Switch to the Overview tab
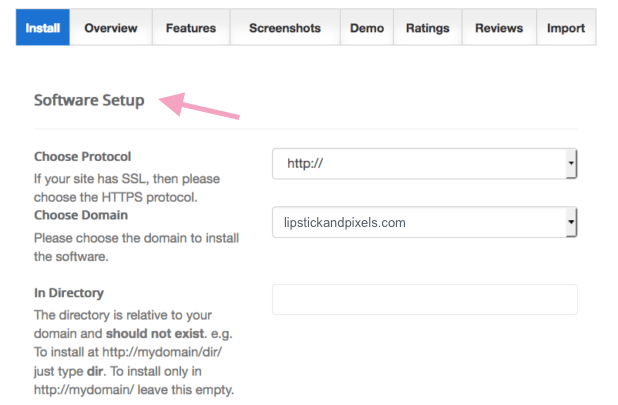The height and width of the screenshot is (405, 618). pos(111,28)
